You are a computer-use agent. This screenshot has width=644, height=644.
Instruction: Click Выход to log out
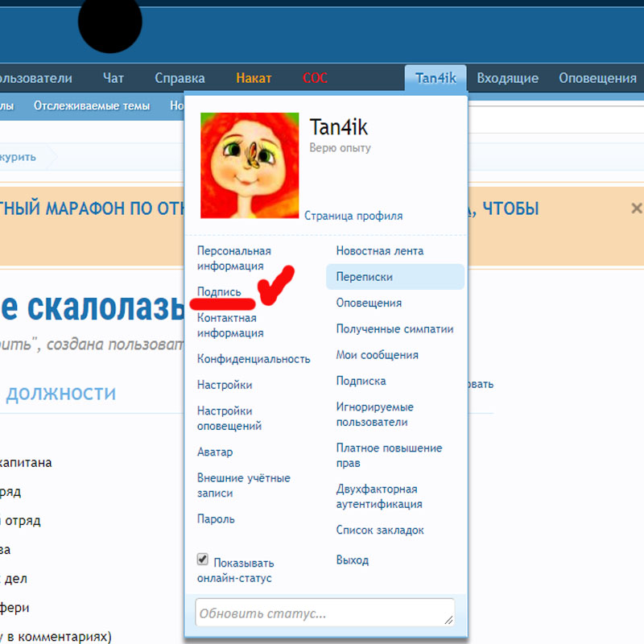click(353, 560)
